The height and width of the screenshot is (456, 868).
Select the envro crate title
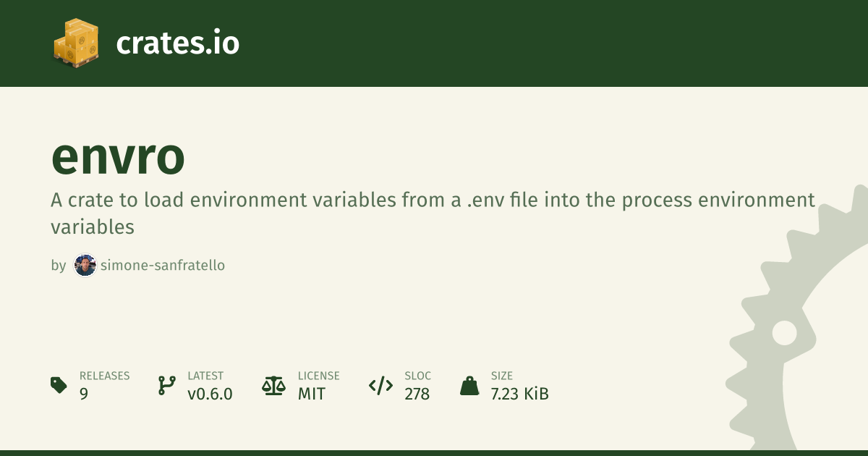(118, 157)
